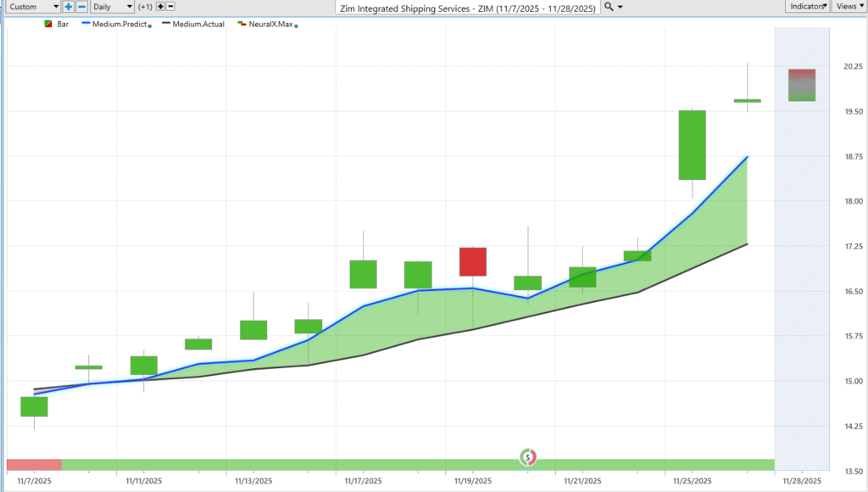Toggle the NeuralX.Max series label
The width and height of the screenshot is (868, 492).
click(x=271, y=25)
